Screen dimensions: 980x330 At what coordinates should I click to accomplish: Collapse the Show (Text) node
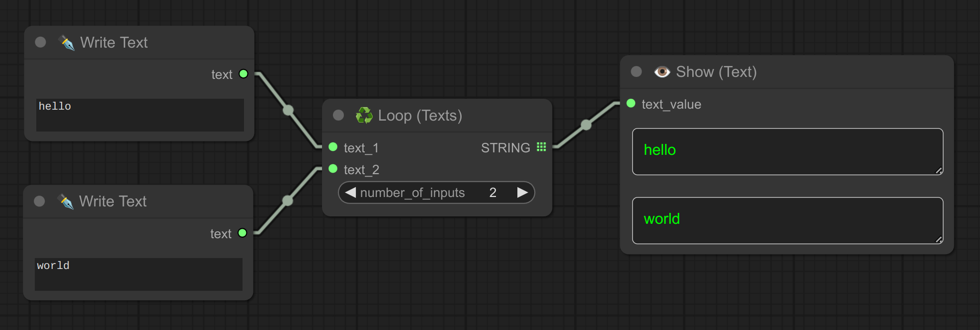[x=636, y=71]
